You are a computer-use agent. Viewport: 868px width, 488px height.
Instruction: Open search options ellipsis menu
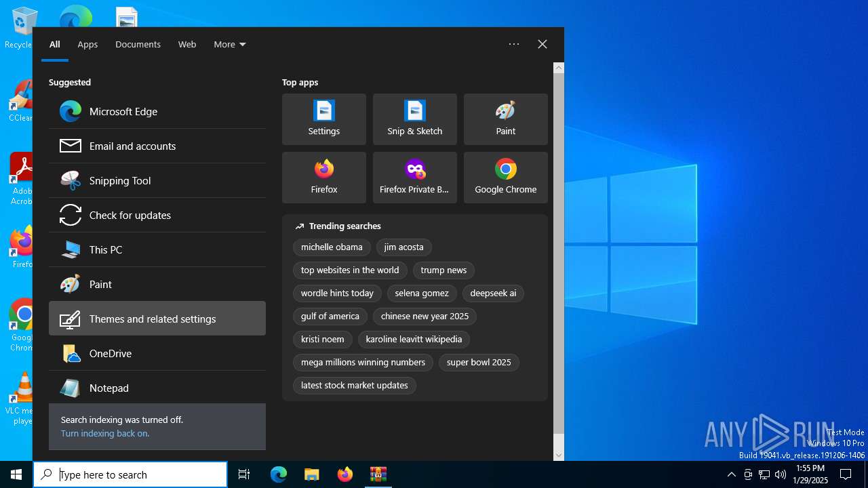tap(514, 44)
